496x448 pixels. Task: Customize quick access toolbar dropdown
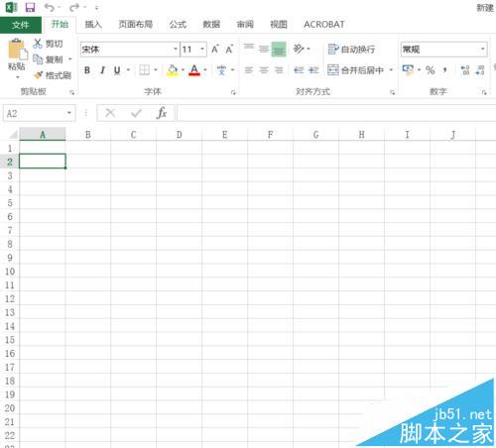96,8
